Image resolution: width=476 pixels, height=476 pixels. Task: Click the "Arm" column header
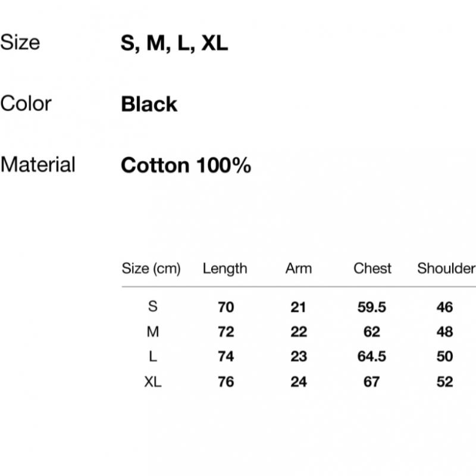coord(298,268)
